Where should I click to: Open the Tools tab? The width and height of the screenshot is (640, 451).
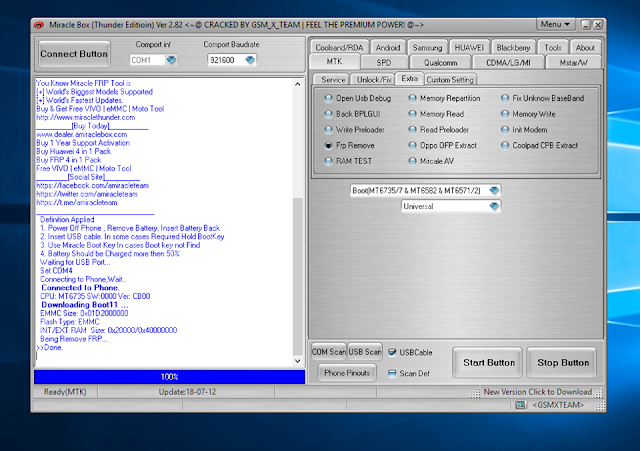point(553,48)
